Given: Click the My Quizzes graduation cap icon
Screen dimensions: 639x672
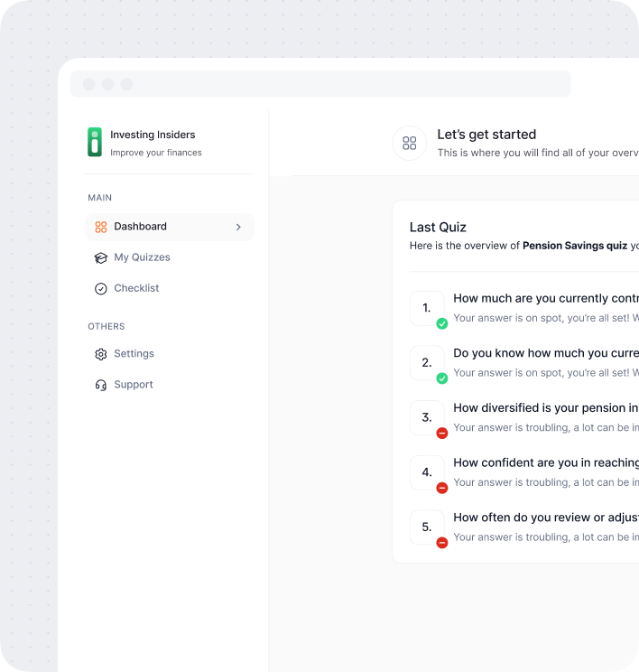Looking at the screenshot, I should [x=101, y=257].
